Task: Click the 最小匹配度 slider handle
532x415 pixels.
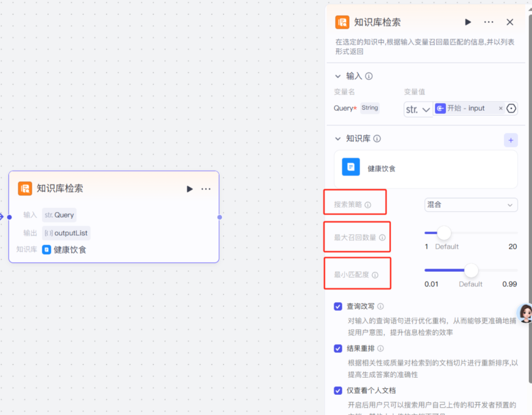Action: coord(471,270)
